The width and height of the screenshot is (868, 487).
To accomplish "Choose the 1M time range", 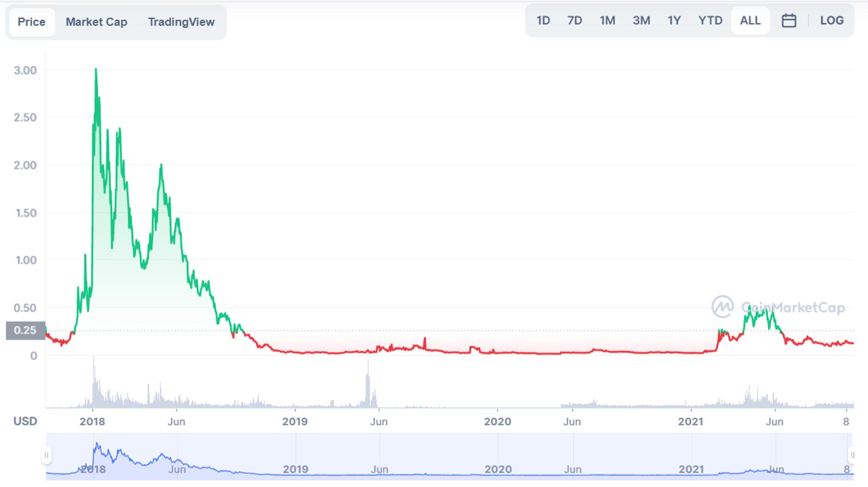I will [x=607, y=21].
